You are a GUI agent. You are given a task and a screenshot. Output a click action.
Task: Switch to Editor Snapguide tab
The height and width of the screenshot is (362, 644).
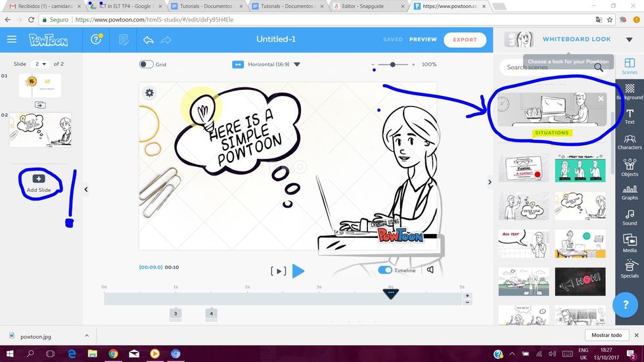pos(369,6)
